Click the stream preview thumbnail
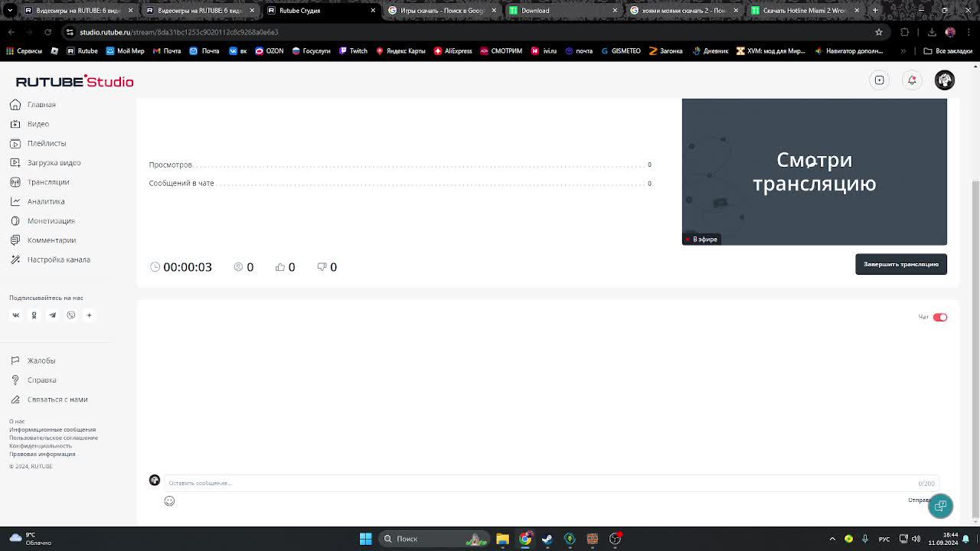The width and height of the screenshot is (980, 551). pyautogui.click(x=814, y=171)
